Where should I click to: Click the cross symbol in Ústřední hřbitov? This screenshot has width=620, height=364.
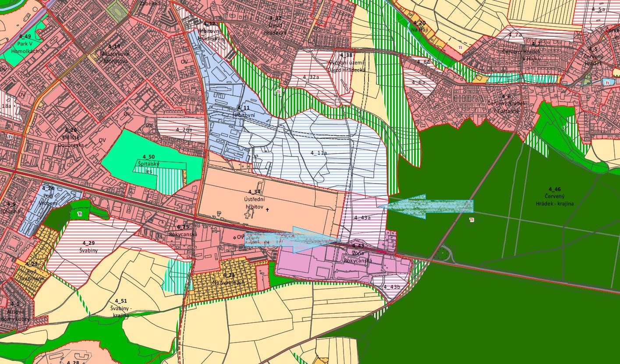point(267,210)
